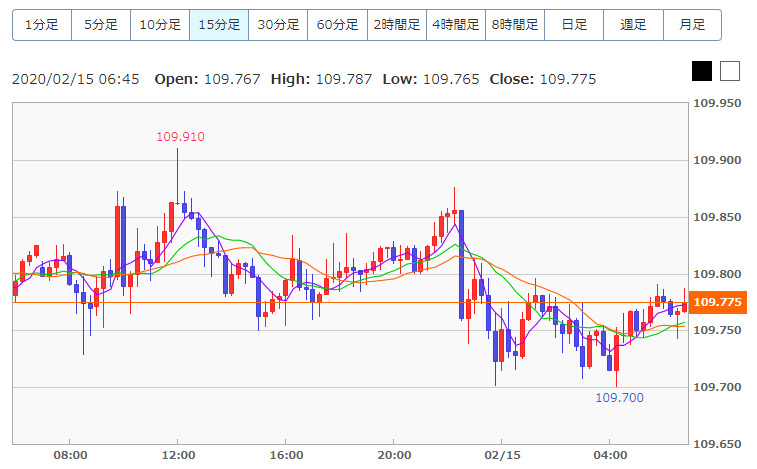The image size is (757, 469).
Task: Click the 08:00 time axis label
Action: click(70, 455)
